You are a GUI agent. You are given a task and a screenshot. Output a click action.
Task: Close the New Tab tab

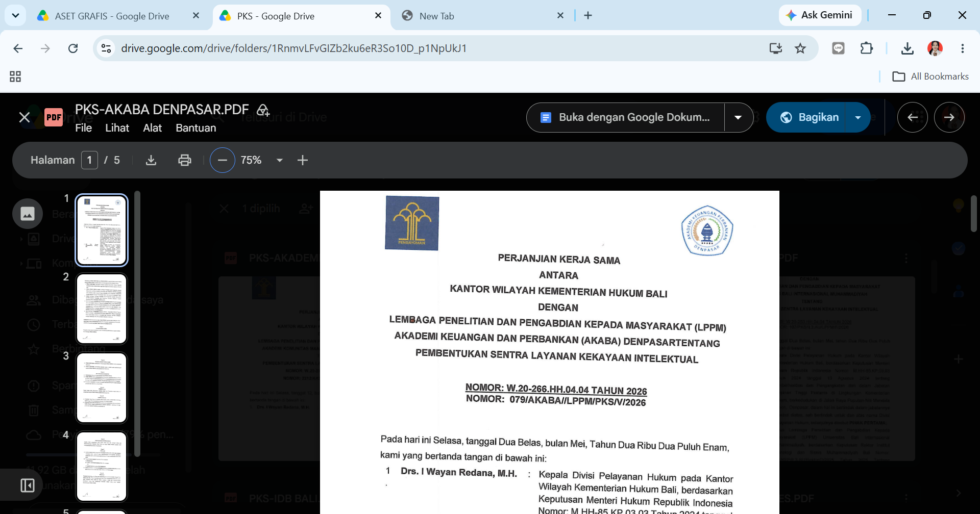pyautogui.click(x=560, y=16)
